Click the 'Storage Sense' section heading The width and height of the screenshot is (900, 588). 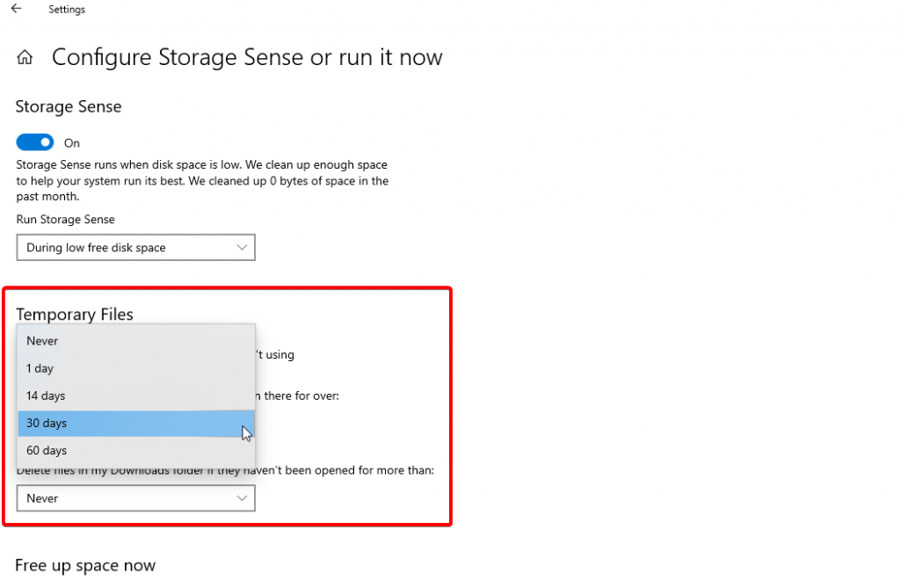tap(69, 107)
